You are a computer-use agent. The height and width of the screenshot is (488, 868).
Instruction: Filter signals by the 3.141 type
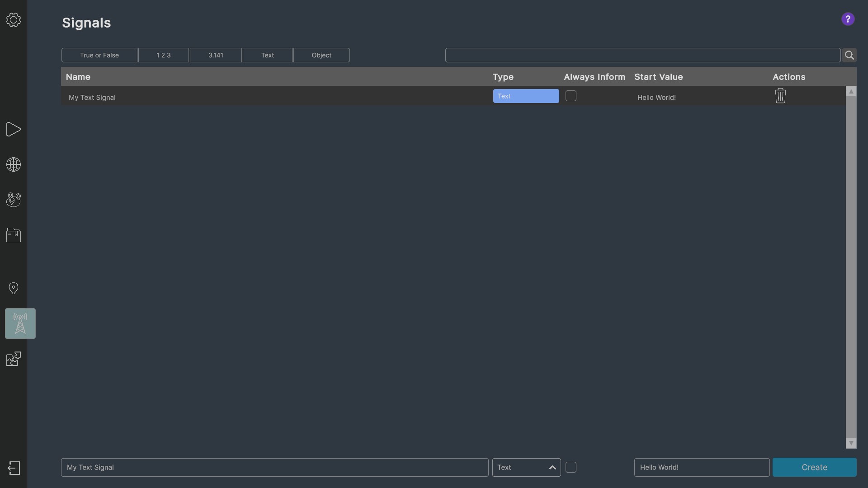(x=216, y=55)
